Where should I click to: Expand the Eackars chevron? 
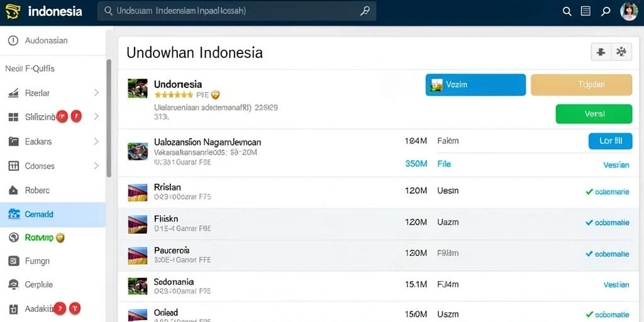96,142
